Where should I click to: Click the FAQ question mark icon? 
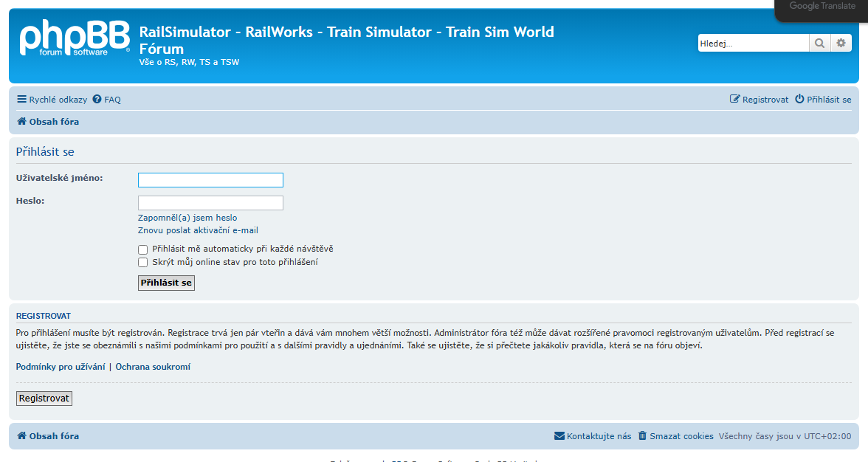pos(97,99)
